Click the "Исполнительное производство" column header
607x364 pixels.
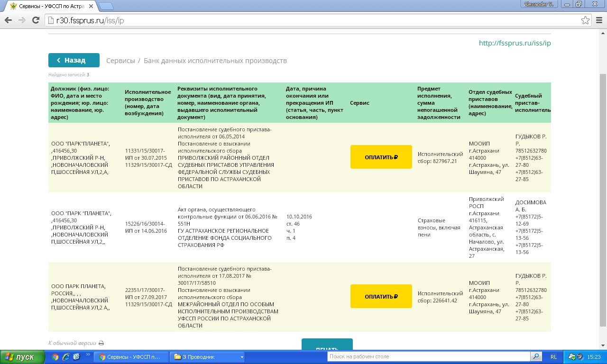[148, 102]
